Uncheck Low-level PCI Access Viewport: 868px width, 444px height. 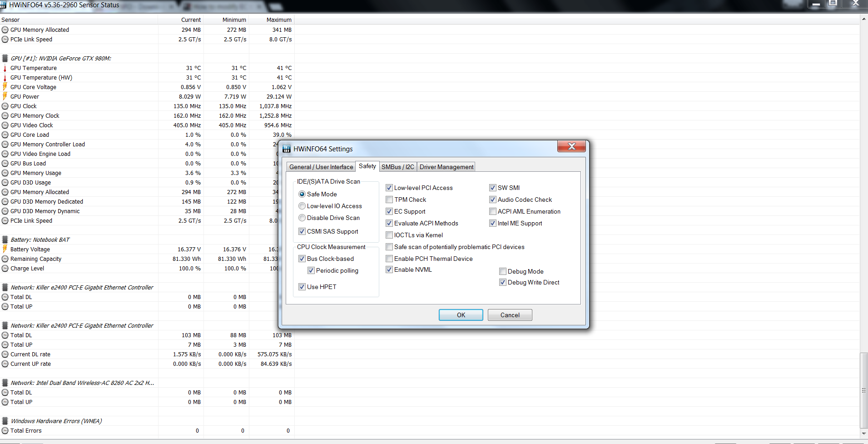point(389,188)
